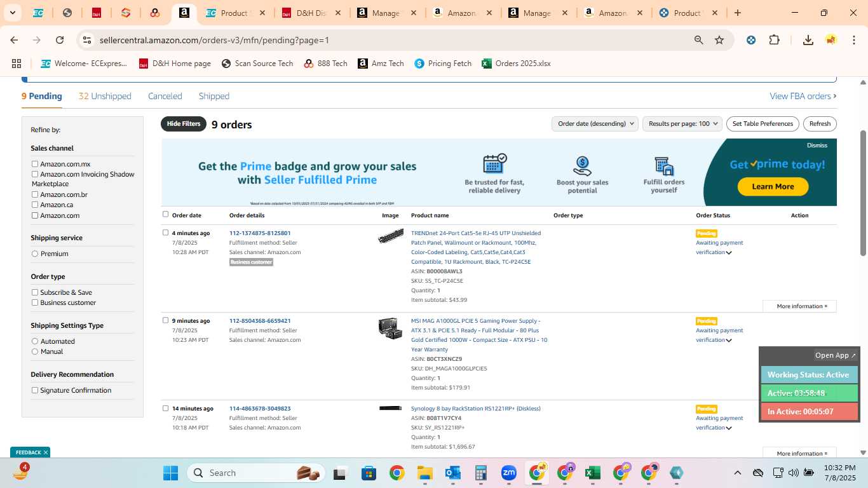Open the D&H Home page bookmark
868x488 pixels.
(x=174, y=64)
